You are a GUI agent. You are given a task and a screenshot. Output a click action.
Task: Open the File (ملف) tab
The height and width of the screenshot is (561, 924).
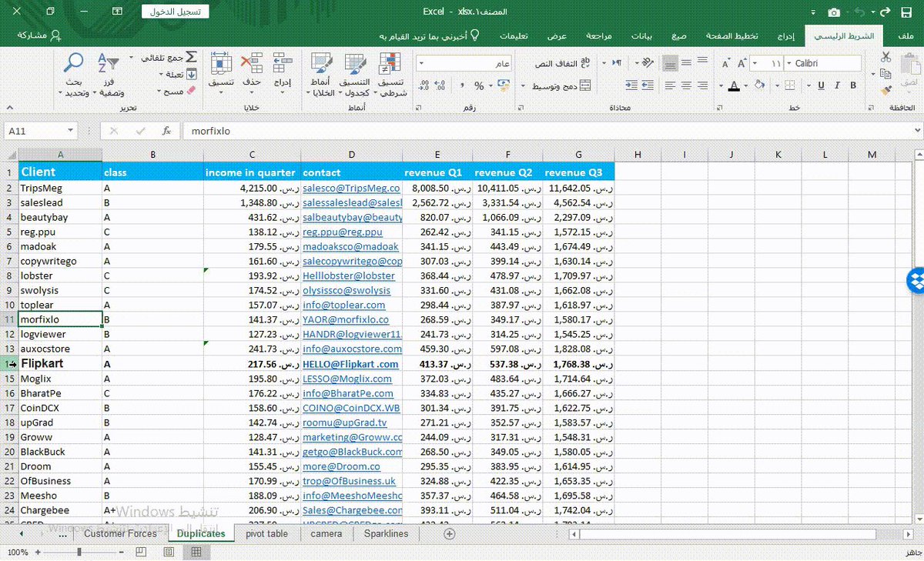[906, 35]
